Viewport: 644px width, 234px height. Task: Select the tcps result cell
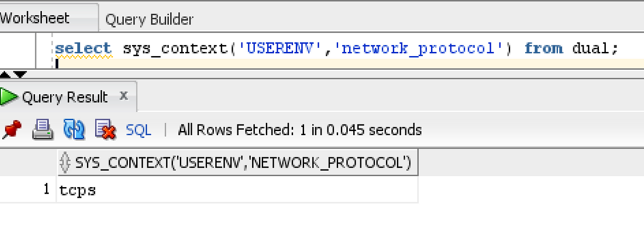pyautogui.click(x=238, y=189)
